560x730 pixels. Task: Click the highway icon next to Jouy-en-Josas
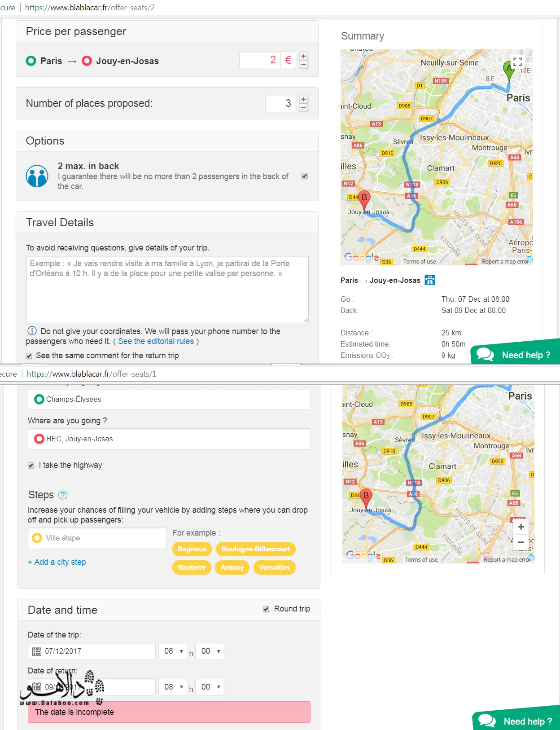430,280
